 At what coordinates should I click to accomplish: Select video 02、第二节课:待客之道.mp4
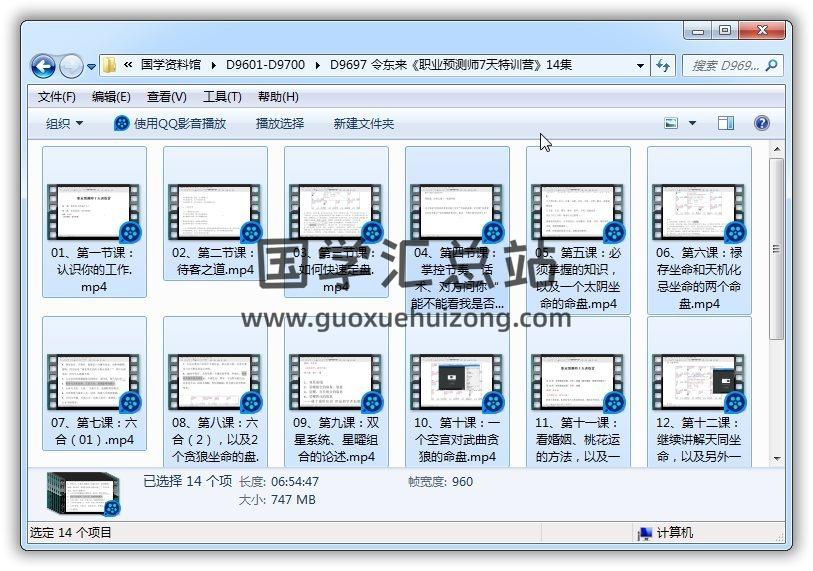(x=215, y=214)
